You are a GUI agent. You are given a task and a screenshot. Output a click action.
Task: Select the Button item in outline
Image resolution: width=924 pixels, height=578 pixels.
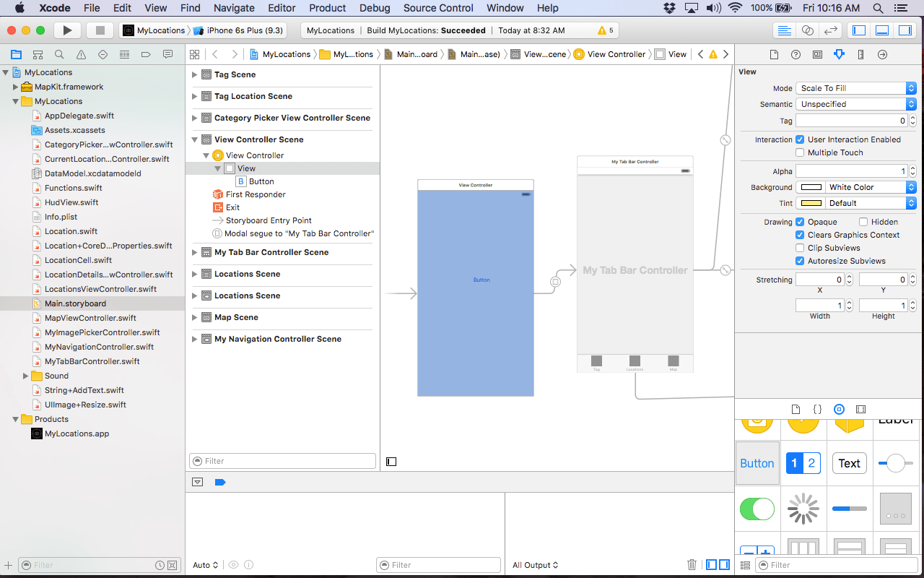click(261, 181)
